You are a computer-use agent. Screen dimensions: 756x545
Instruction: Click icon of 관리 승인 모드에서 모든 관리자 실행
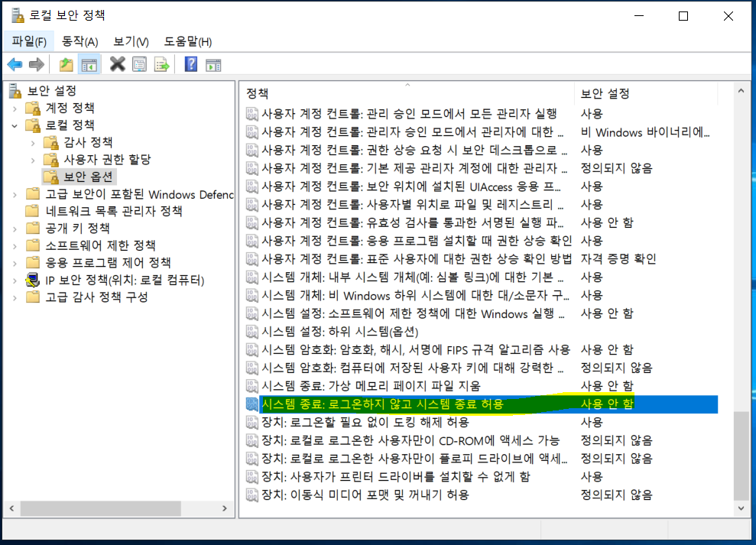point(252,114)
